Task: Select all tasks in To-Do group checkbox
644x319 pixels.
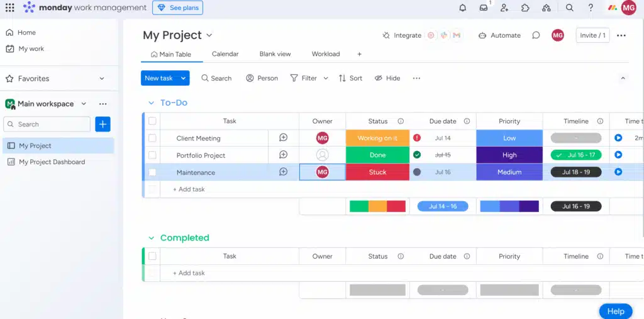Action: pyautogui.click(x=152, y=121)
